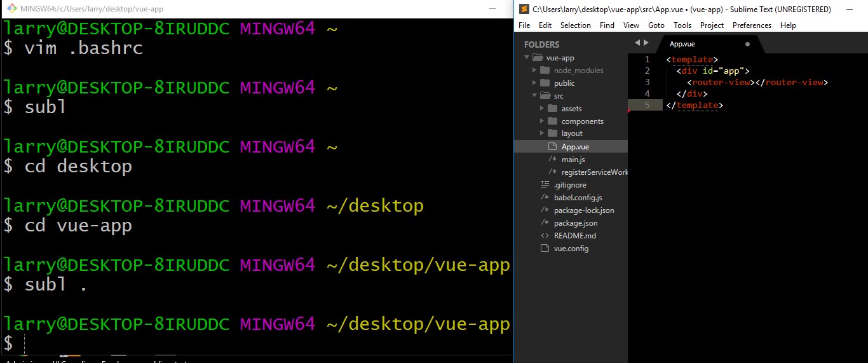Select the components folder label
Screen dimensions: 868x363
pos(583,121)
